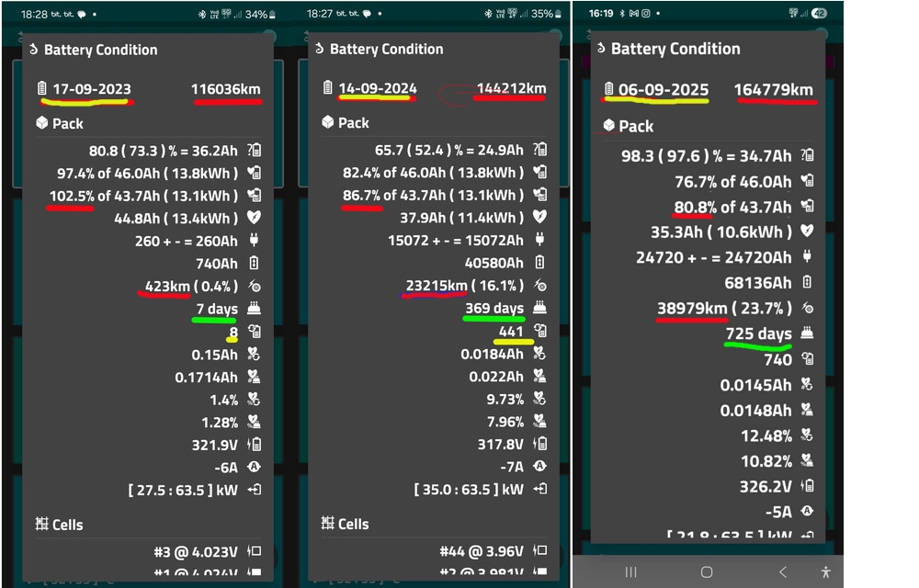Tap Android home button
This screenshot has height=588, width=919.
tap(707, 571)
